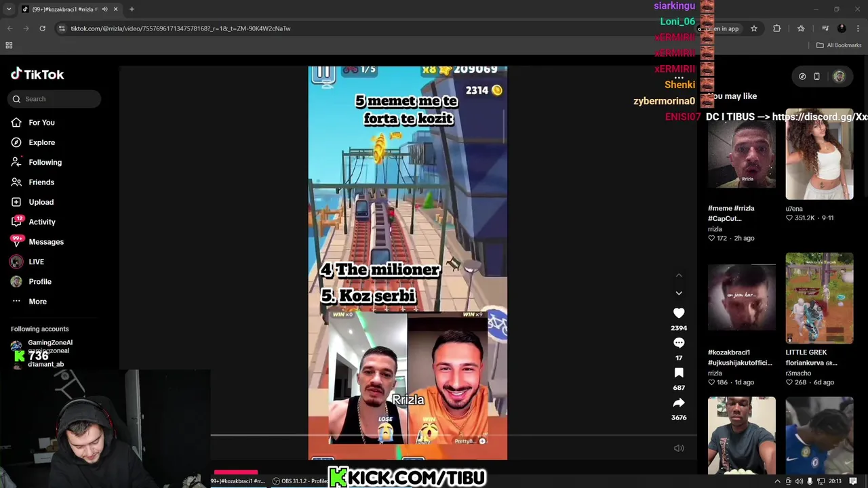Open the #kozakbraci1 recommended video thumbnail

tap(741, 298)
